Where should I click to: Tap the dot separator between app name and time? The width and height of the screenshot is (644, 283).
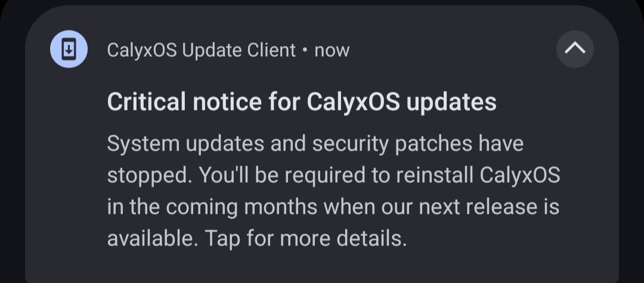(304, 50)
